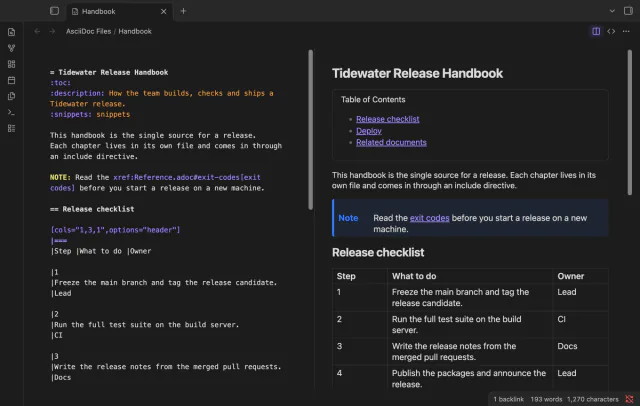Click the red sync status icon
Viewport: 640px width, 406px height.
629,399
